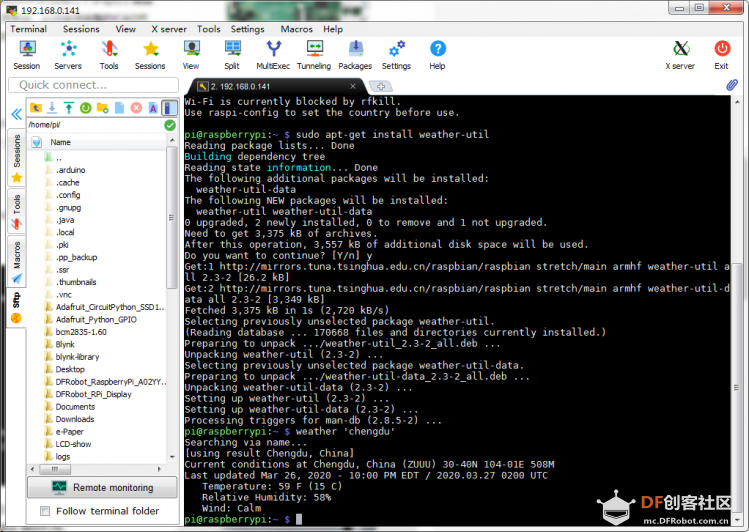This screenshot has width=749, height=532.
Task: Select the 192.168.0.141 terminal tab
Action: point(275,86)
